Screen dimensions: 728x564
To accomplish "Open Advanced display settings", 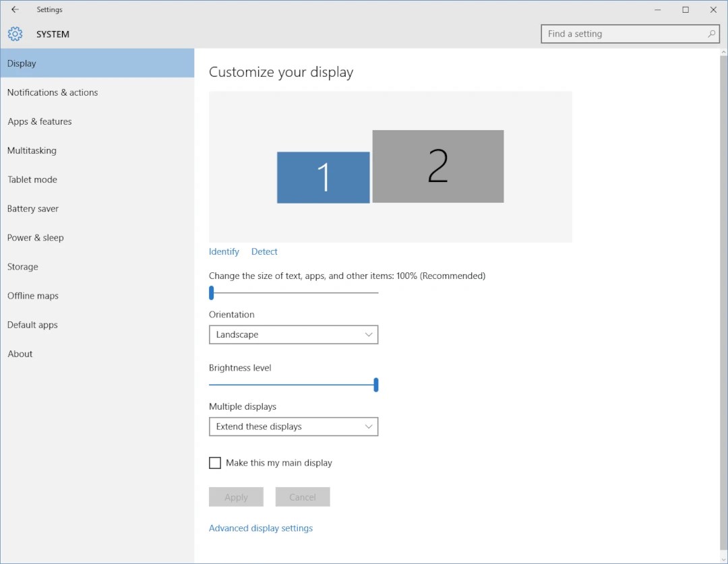I will point(261,528).
